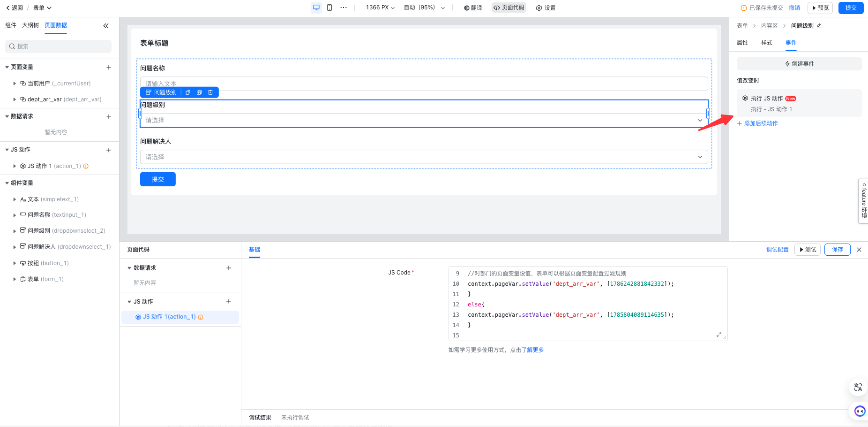Screen dimensions: 868x427
Task: Expand the dept_arr_var variable node
Action: [15, 99]
